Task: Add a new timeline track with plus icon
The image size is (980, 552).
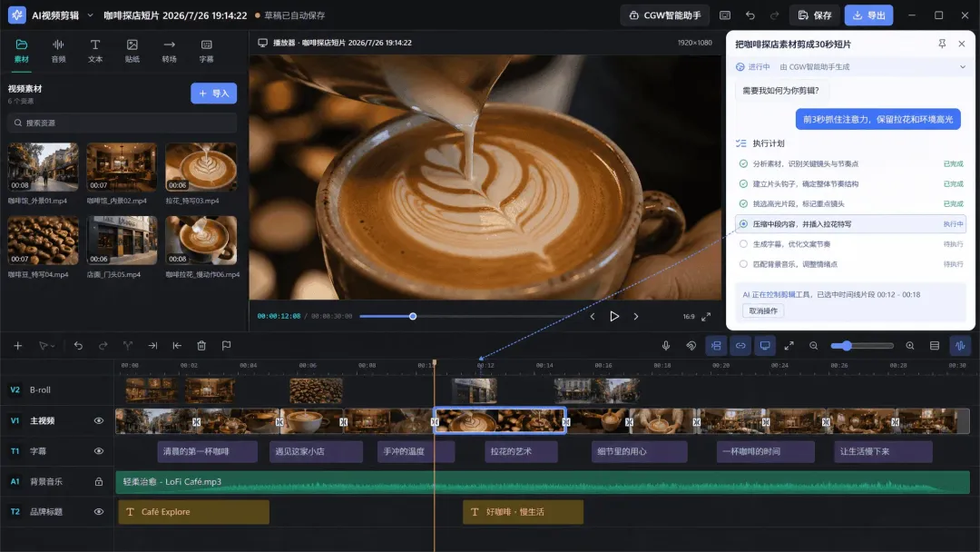Action: 17,346
